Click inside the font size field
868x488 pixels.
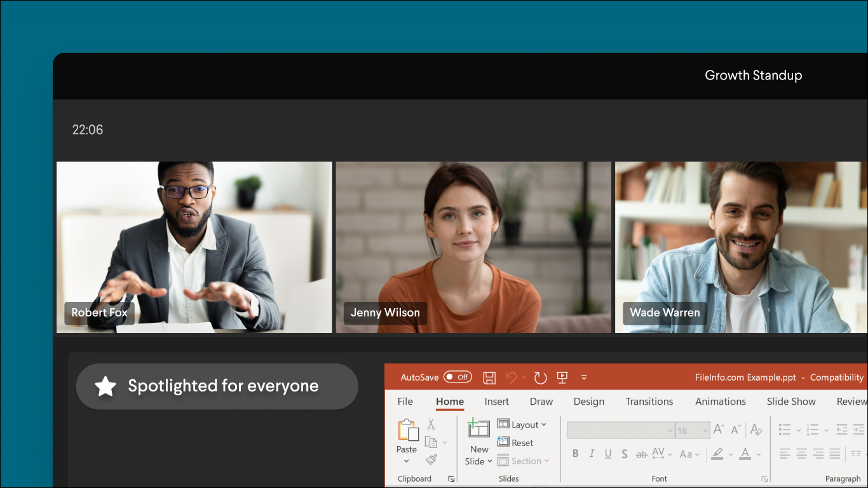point(689,430)
